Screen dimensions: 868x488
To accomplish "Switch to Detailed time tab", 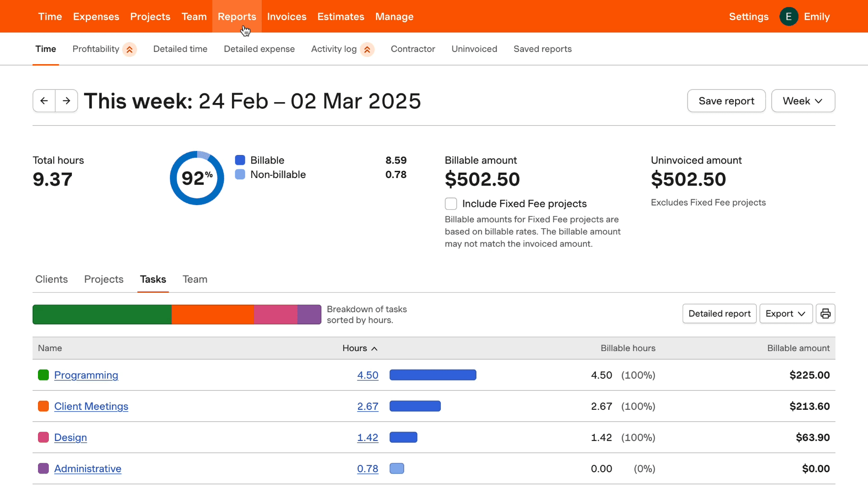I will 180,49.
